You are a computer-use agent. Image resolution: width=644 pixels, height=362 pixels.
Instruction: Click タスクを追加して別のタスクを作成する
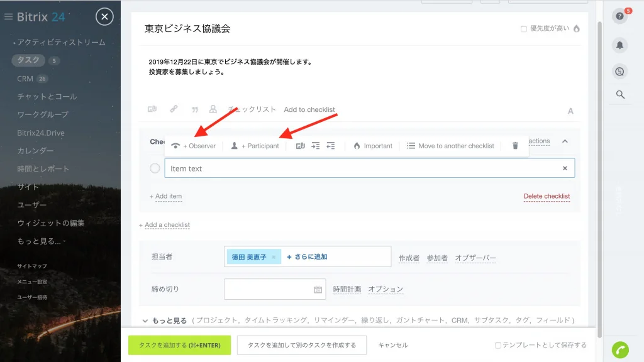tap(302, 345)
